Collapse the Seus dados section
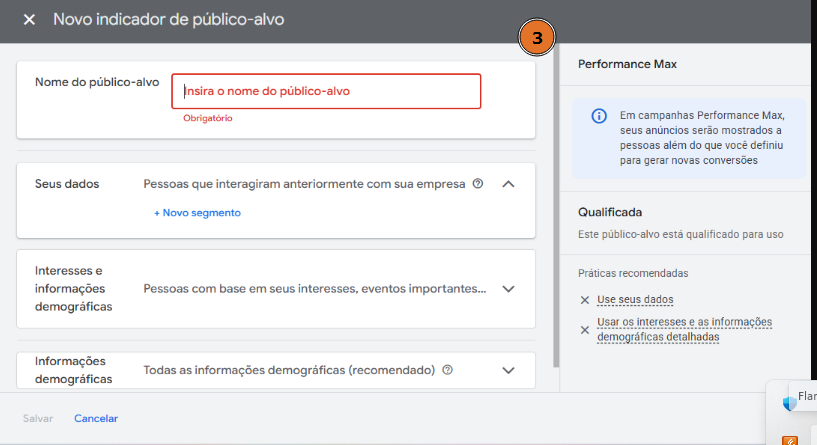The image size is (817, 445). click(x=508, y=184)
